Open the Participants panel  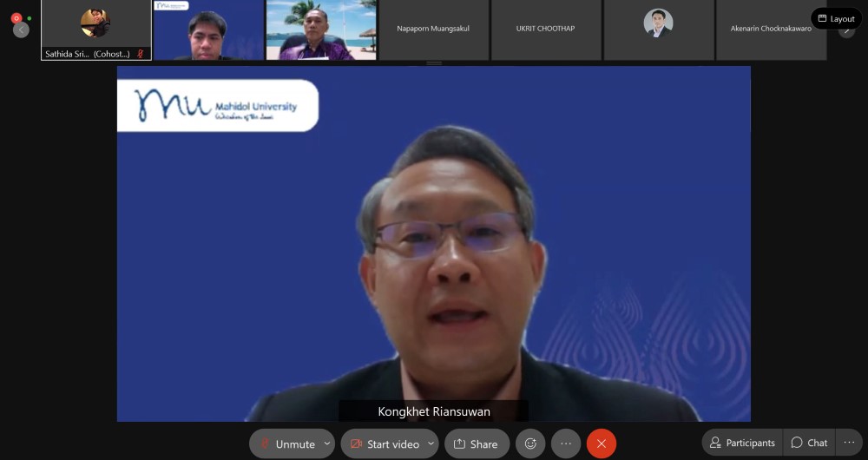pyautogui.click(x=742, y=443)
